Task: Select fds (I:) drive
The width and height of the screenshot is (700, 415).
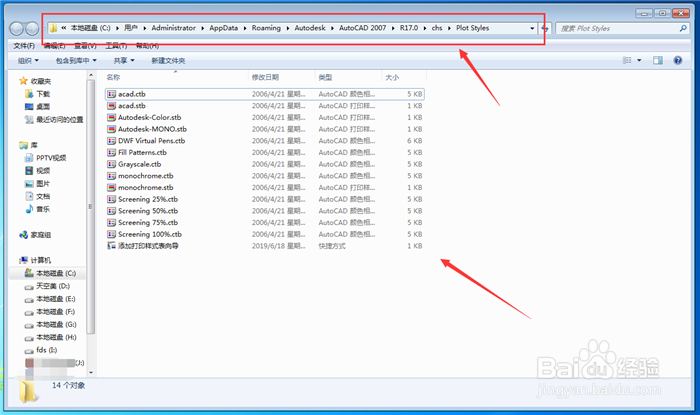Action: (x=46, y=350)
